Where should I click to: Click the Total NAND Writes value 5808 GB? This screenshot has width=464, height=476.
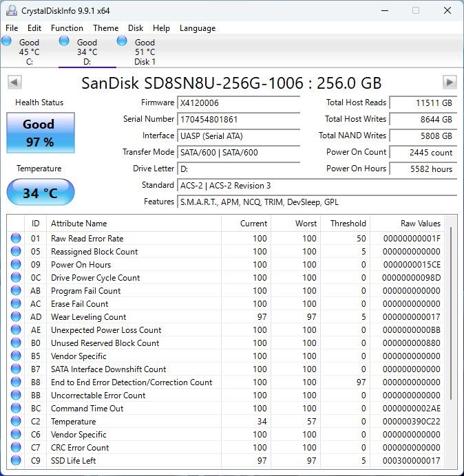423,136
